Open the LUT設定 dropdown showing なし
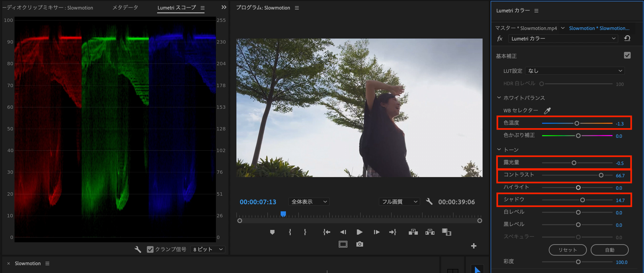644x273 pixels. coord(574,71)
